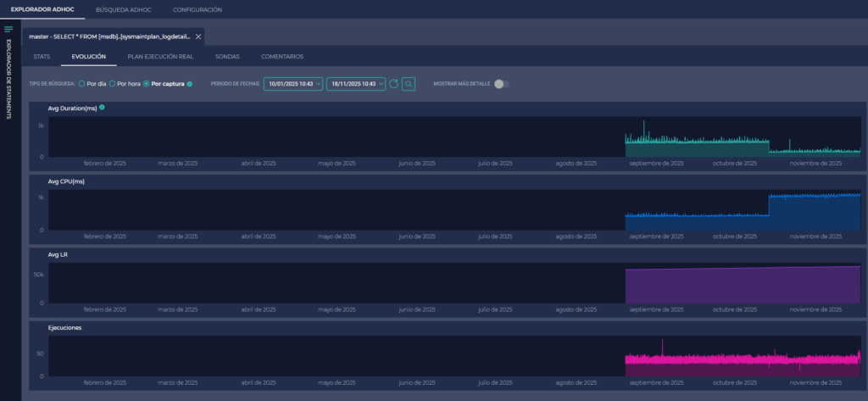The image size is (868, 401).
Task: Select the Por día radio button
Action: (82, 84)
